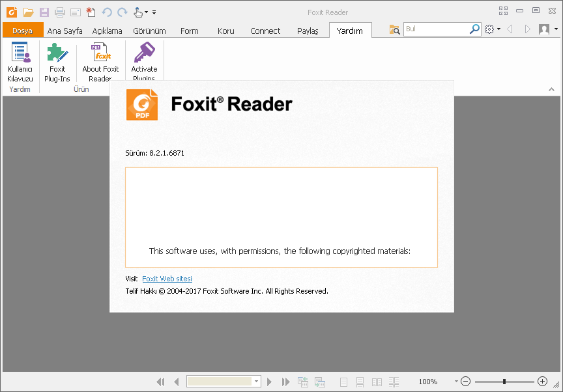Open the Connect tab
The width and height of the screenshot is (563, 392).
click(265, 31)
